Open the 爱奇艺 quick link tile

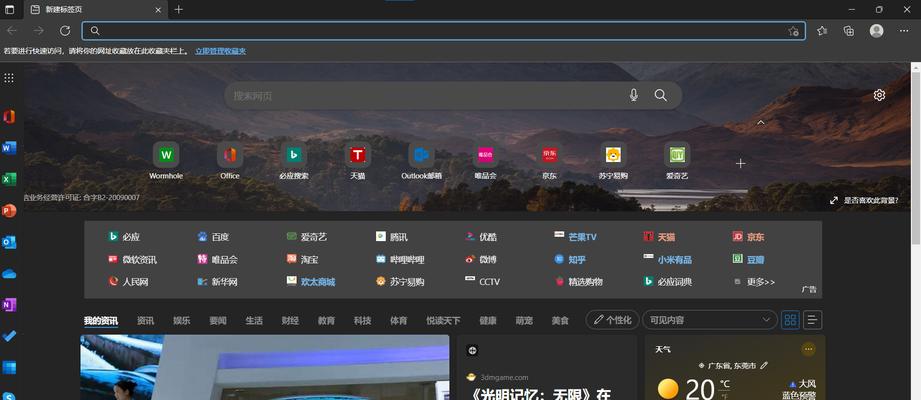point(677,161)
